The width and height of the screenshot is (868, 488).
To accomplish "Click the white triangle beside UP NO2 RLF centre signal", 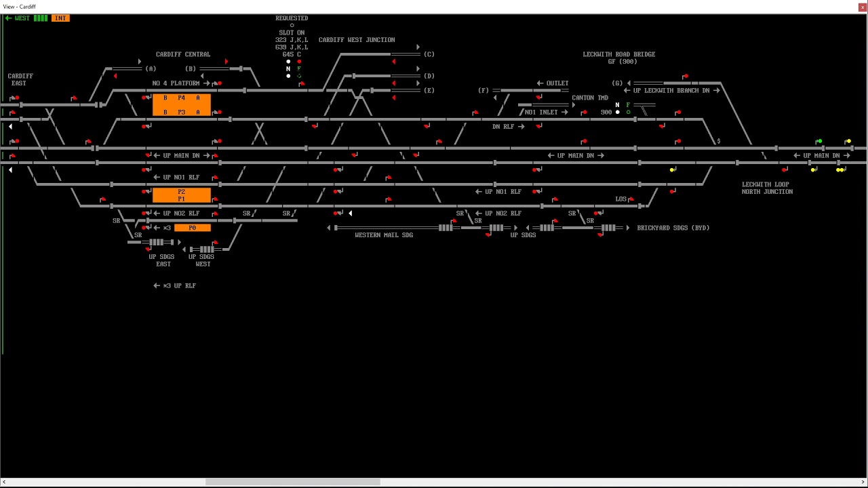I will pyautogui.click(x=350, y=213).
